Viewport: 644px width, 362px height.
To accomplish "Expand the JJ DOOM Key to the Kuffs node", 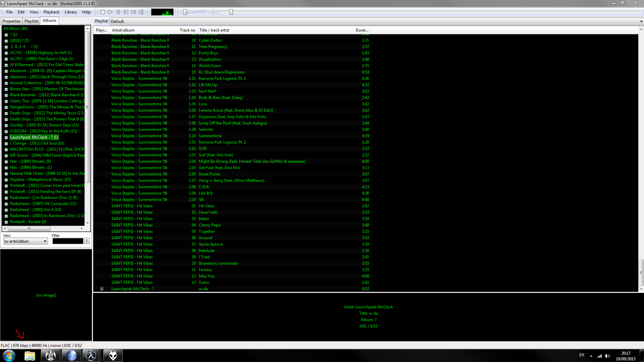I will click(x=6, y=132).
